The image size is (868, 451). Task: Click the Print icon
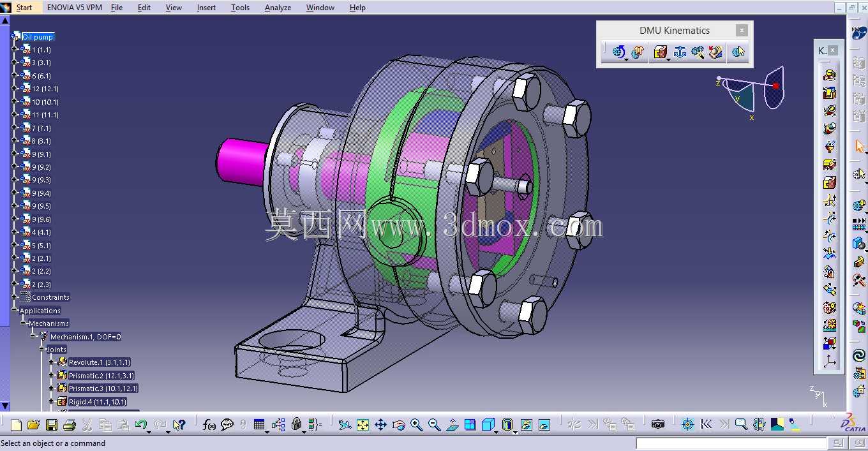tap(70, 425)
